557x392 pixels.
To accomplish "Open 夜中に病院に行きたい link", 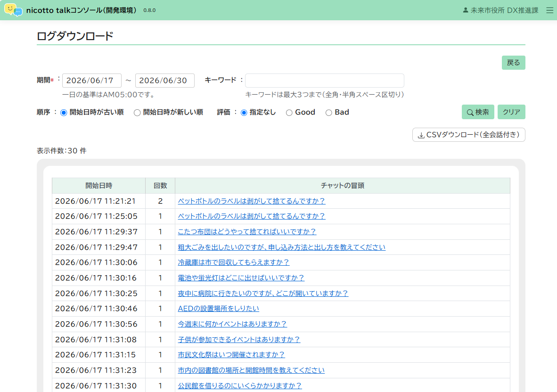I will click(x=263, y=293).
